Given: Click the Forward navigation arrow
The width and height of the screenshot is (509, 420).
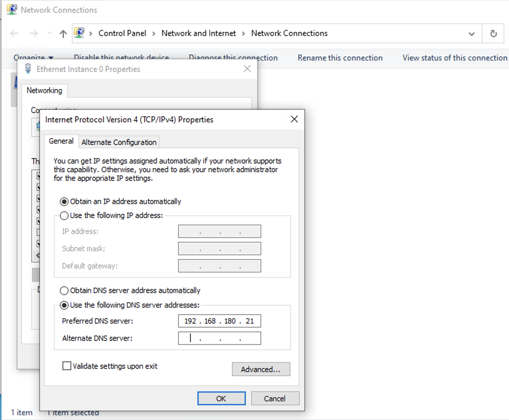Looking at the screenshot, I should pyautogui.click(x=34, y=34).
